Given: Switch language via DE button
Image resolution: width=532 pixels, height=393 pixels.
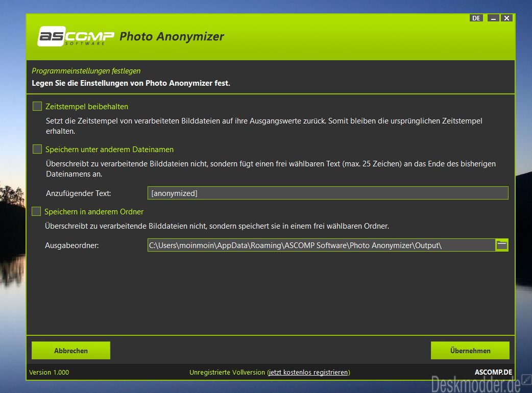Looking at the screenshot, I should pyautogui.click(x=476, y=18).
